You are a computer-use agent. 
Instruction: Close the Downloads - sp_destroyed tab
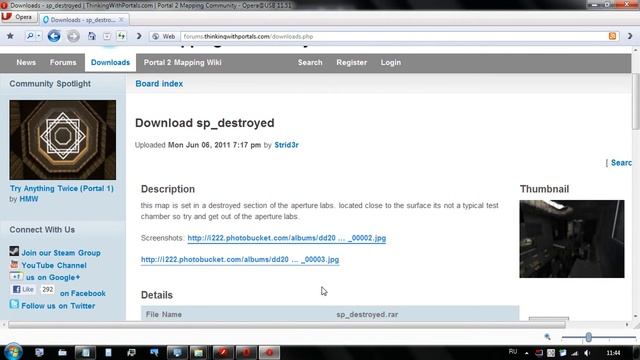pos(121,20)
